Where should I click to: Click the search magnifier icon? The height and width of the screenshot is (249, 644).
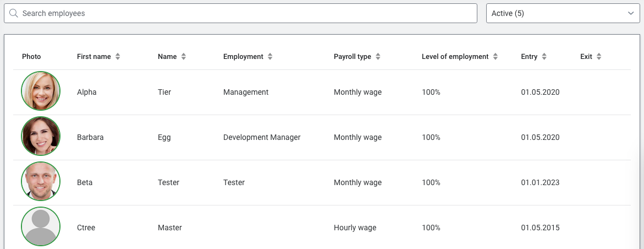14,13
